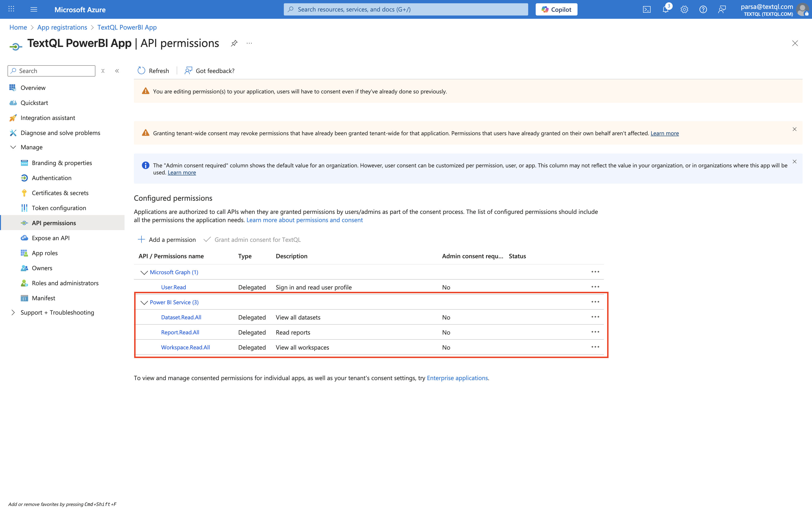812x509 pixels.
Task: Open the Azure portal hamburger menu
Action: 34,9
